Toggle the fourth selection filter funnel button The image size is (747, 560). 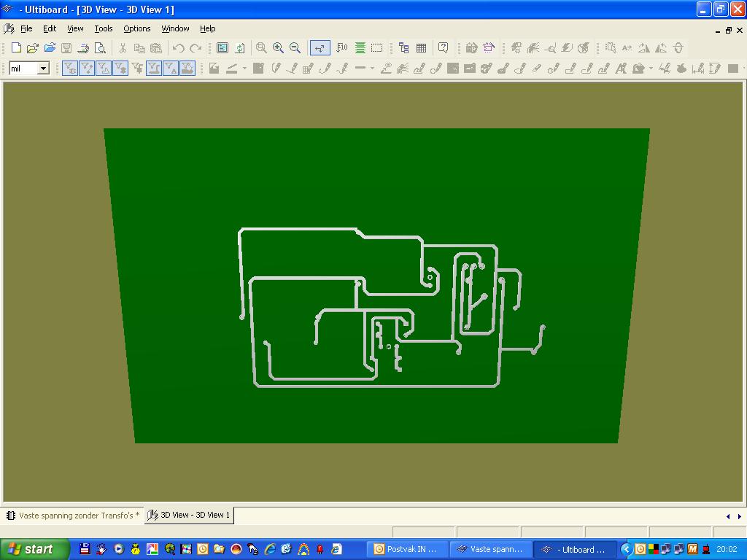click(x=120, y=69)
